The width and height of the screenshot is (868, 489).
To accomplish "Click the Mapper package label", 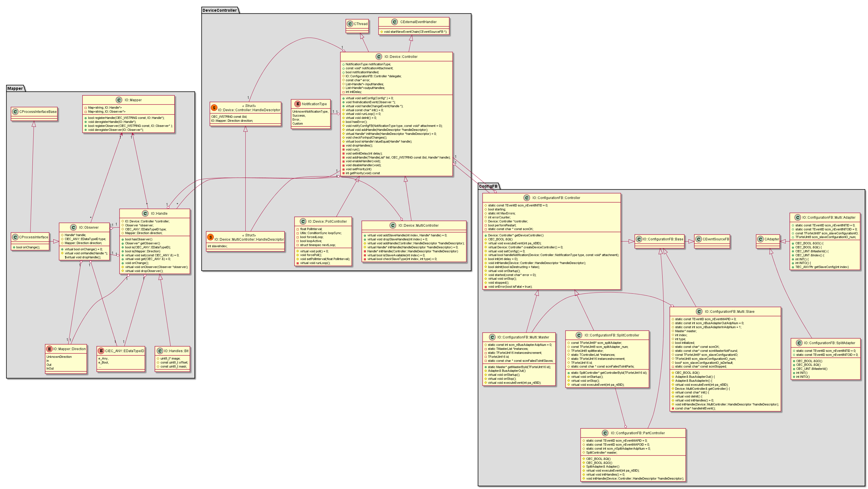I will 15,88.
